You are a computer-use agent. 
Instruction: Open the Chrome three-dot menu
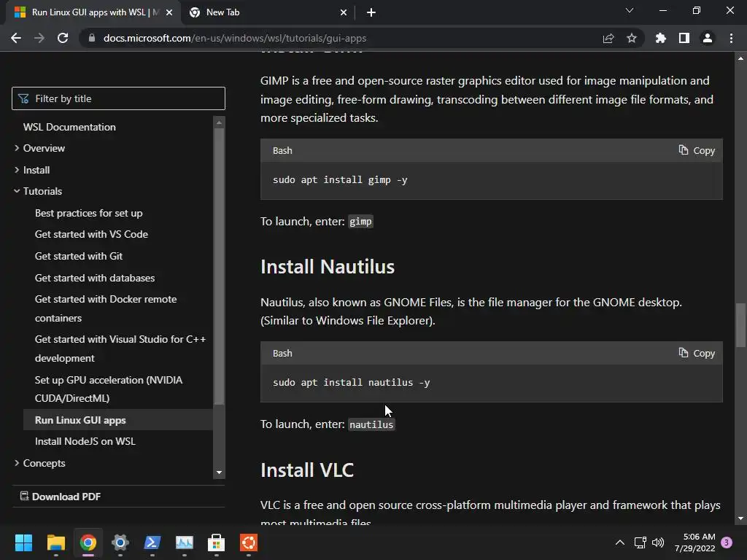731,38
